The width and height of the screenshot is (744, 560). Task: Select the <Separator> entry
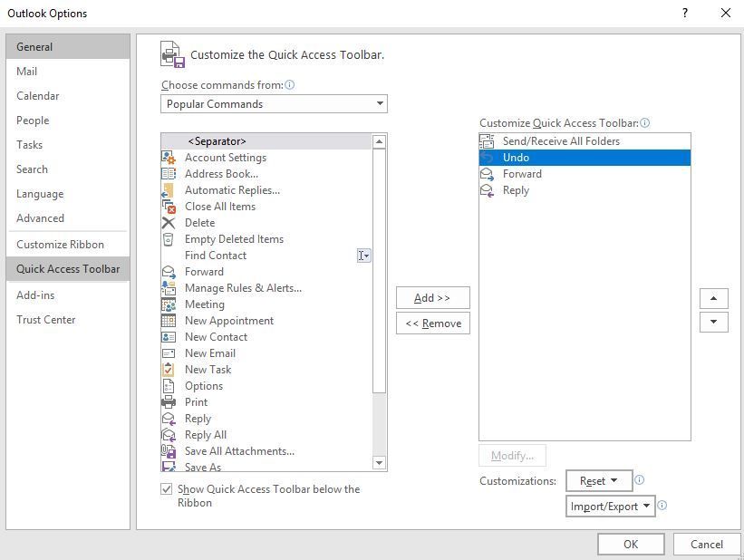pos(266,141)
